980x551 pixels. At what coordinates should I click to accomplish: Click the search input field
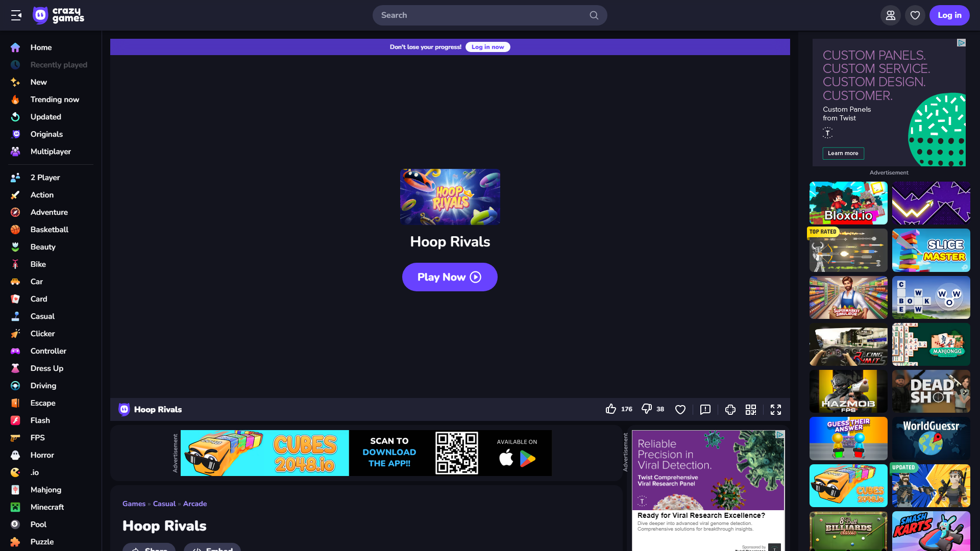(490, 15)
